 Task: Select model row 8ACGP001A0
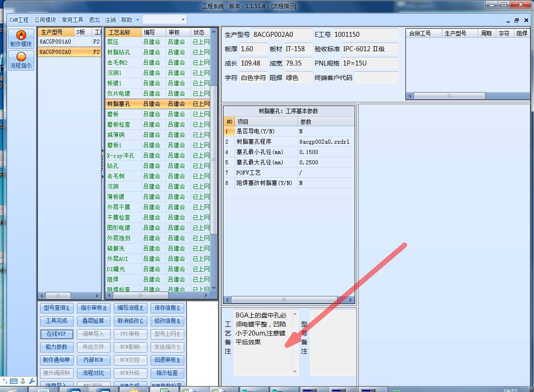click(70, 41)
